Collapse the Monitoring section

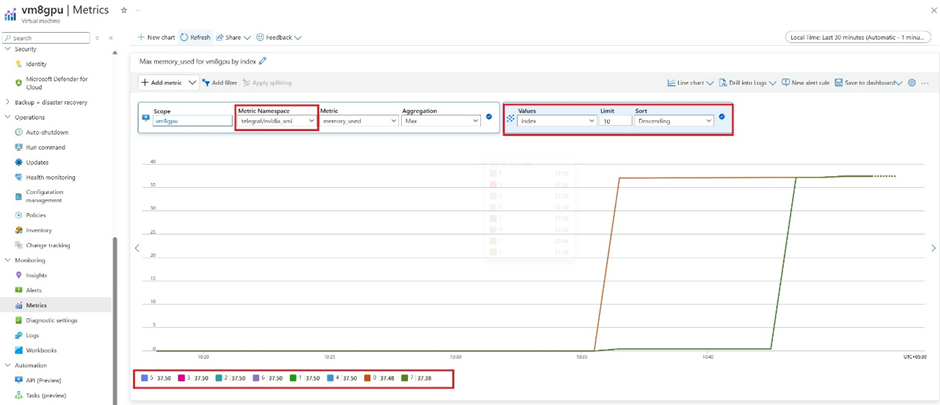pyautogui.click(x=8, y=260)
